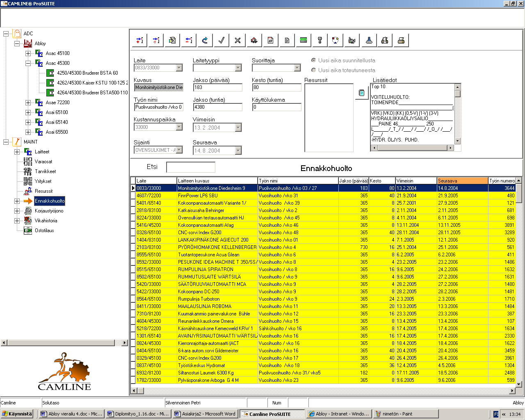Screen dimensions: 525x420
Task: Expand the Korjaustyöjono tree node
Action: [17, 211]
